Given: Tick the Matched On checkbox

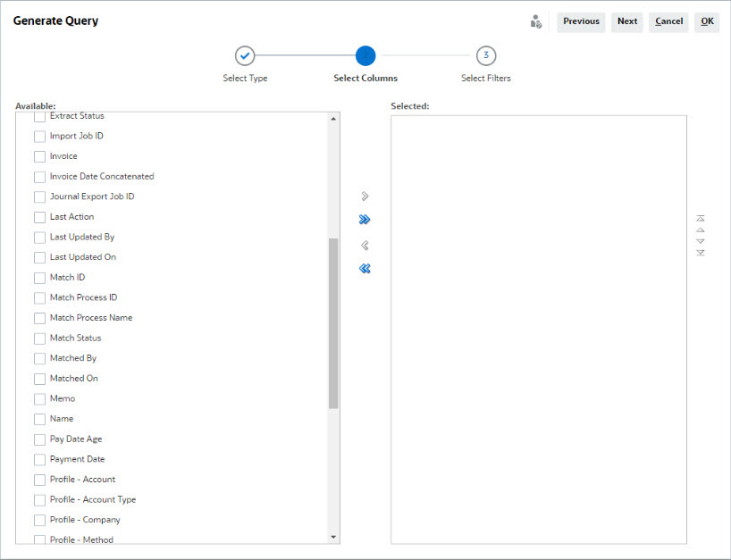Looking at the screenshot, I should point(39,379).
